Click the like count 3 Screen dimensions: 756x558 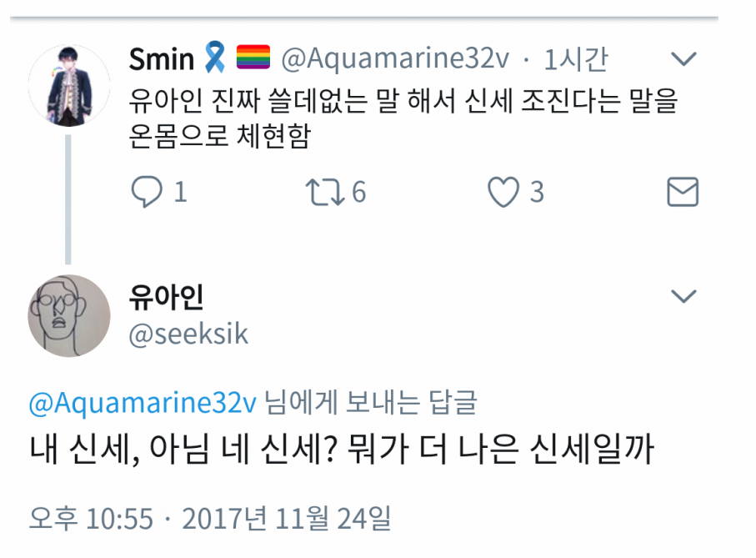[x=537, y=193]
